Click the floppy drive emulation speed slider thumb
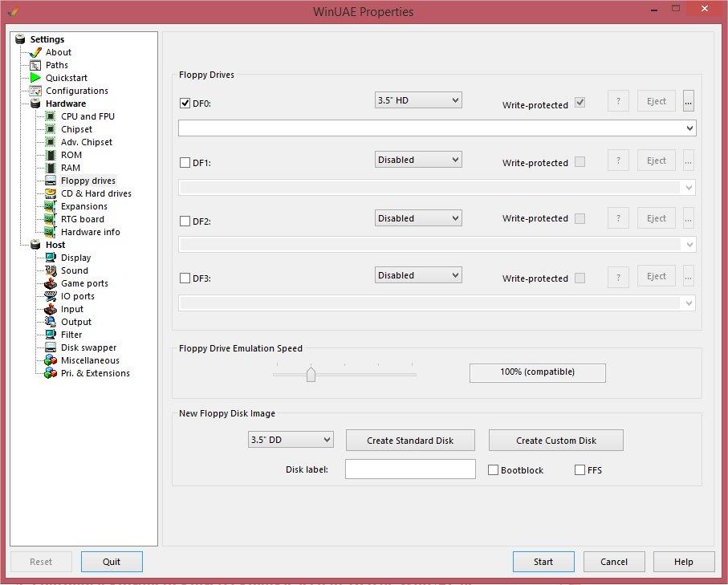Viewport: 728px width, 585px height. pyautogui.click(x=311, y=373)
